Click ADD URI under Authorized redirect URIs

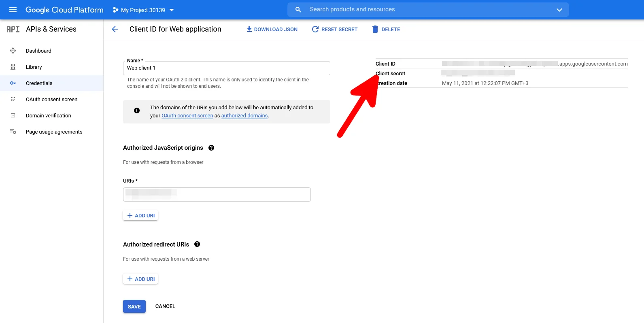(140, 279)
